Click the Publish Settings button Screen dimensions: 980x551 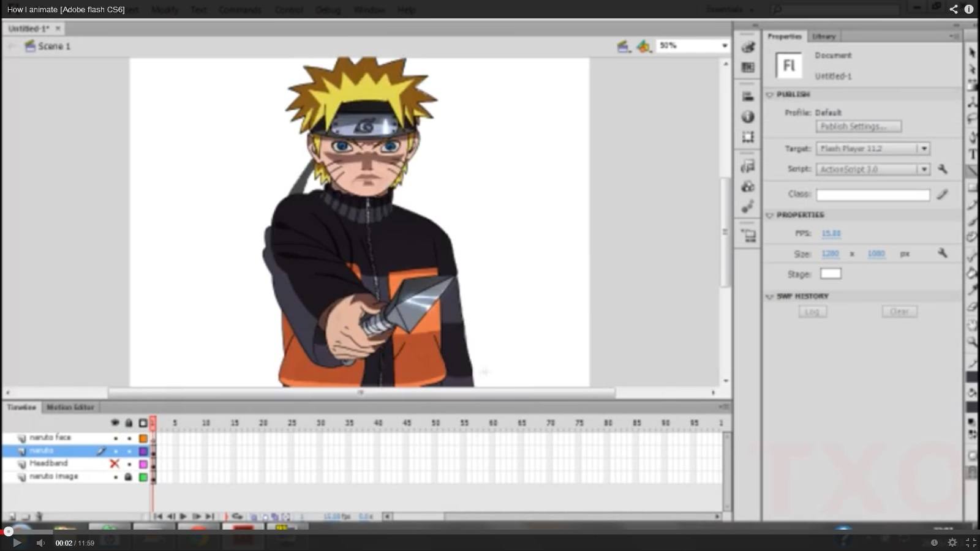(x=859, y=126)
